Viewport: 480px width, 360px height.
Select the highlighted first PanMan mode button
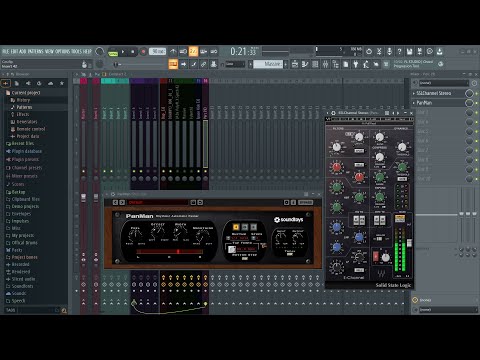click(x=236, y=227)
